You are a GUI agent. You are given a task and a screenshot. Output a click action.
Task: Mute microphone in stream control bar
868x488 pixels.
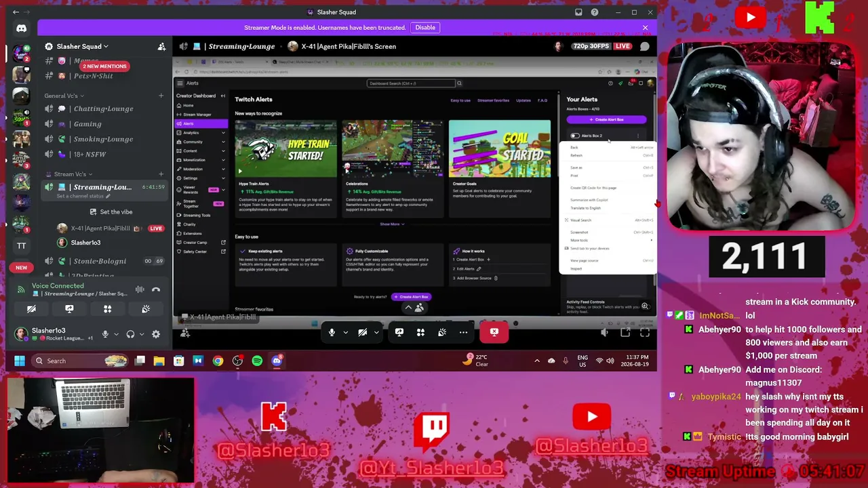(x=332, y=332)
